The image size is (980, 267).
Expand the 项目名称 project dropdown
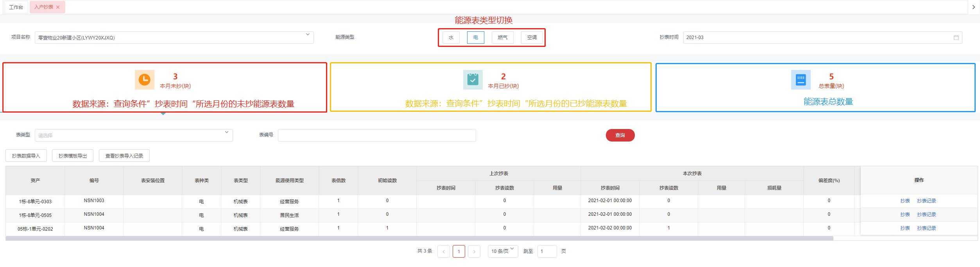pyautogui.click(x=308, y=35)
